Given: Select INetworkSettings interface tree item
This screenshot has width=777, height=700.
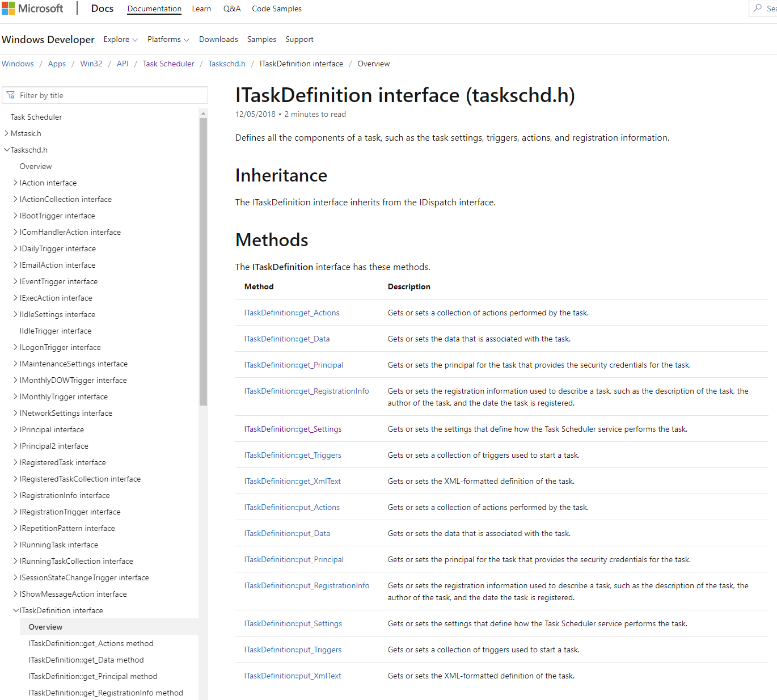Looking at the screenshot, I should (66, 413).
